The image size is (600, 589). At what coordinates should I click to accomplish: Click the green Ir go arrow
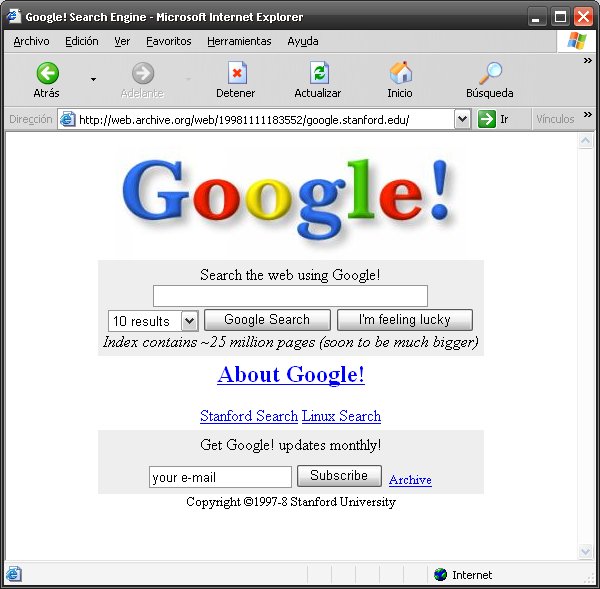click(x=487, y=119)
